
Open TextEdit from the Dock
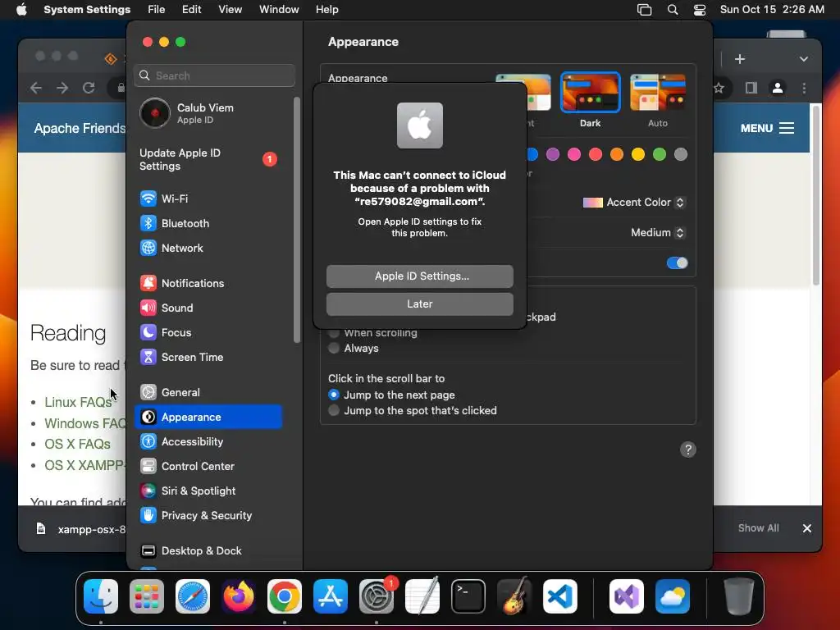(422, 596)
